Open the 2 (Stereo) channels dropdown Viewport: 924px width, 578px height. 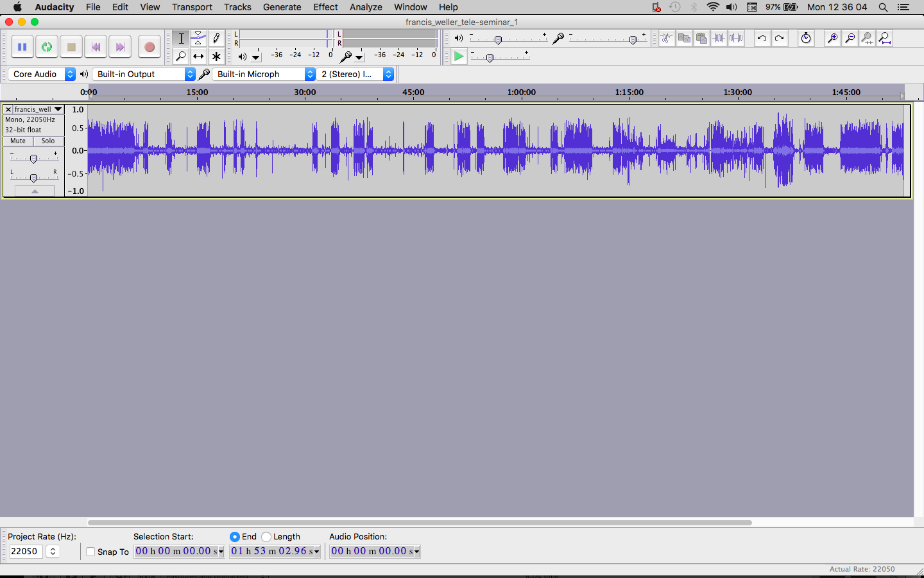tap(355, 74)
